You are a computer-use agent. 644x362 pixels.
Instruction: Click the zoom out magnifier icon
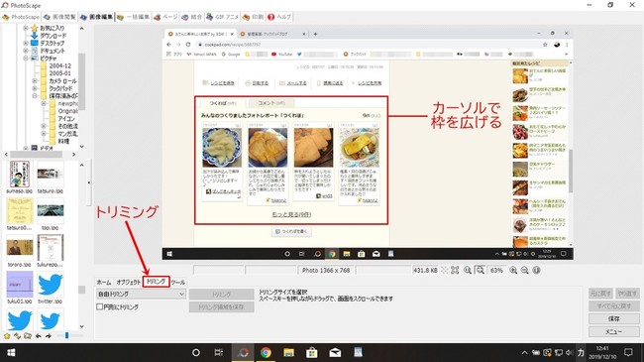click(524, 271)
